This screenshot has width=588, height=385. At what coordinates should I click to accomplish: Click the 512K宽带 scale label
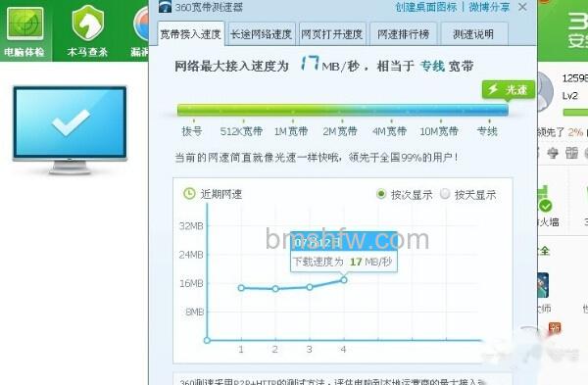(x=241, y=131)
